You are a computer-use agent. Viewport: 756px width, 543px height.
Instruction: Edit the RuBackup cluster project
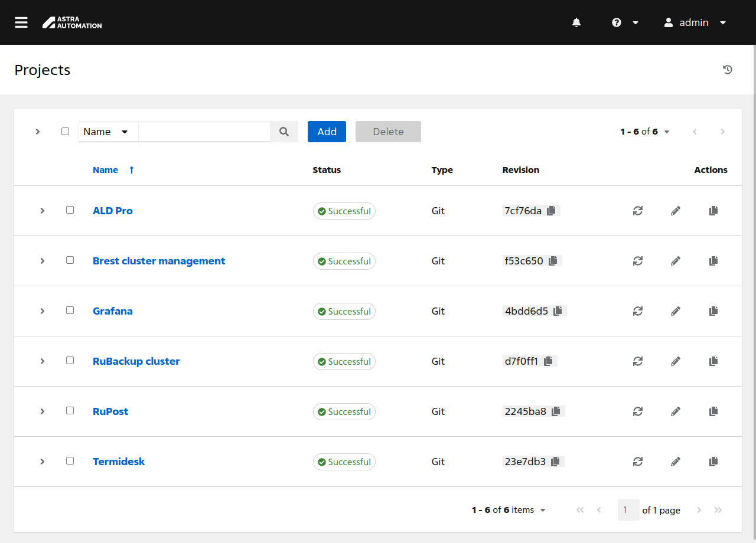(x=676, y=361)
